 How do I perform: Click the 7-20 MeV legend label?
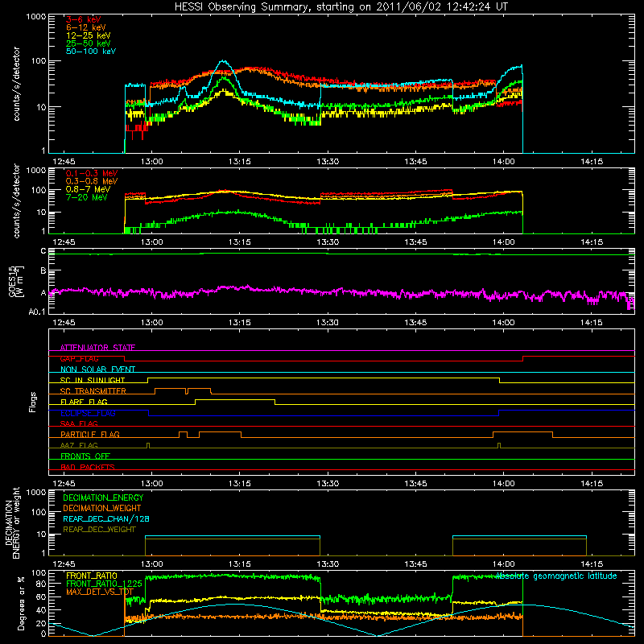click(86, 197)
